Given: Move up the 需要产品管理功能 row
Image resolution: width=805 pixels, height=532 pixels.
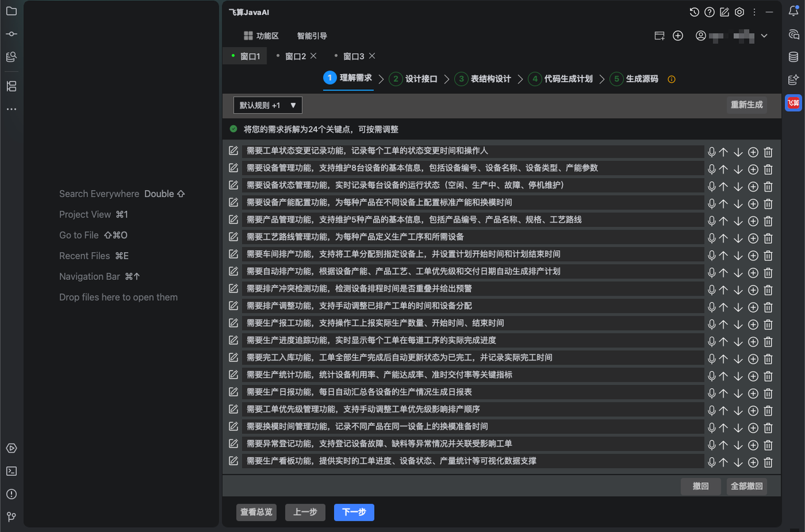Looking at the screenshot, I should point(723,221).
